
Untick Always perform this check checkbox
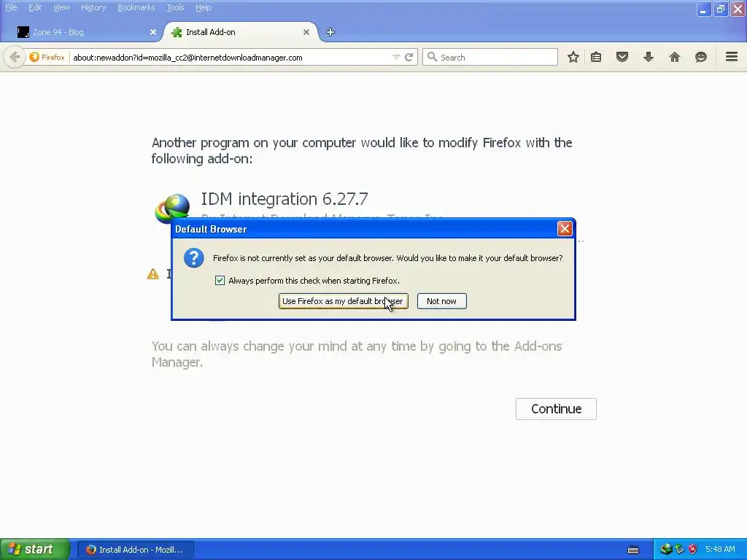(x=220, y=281)
